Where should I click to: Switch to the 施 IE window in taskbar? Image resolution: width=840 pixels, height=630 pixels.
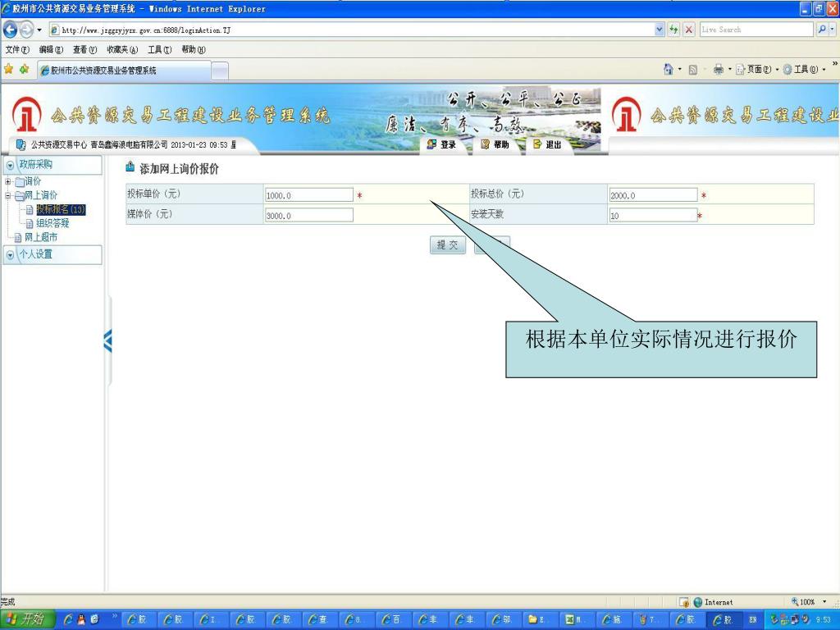click(x=615, y=619)
